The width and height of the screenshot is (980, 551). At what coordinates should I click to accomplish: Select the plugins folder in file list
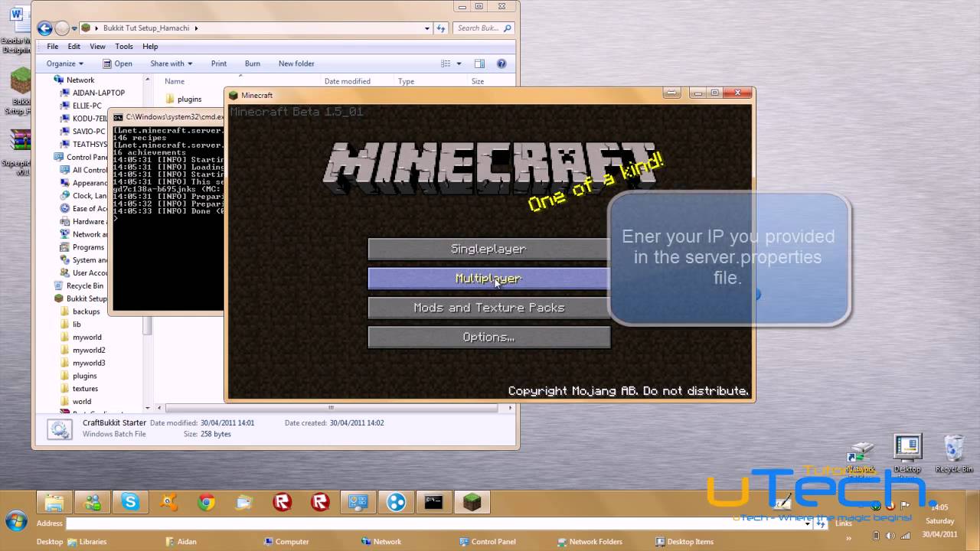(189, 99)
